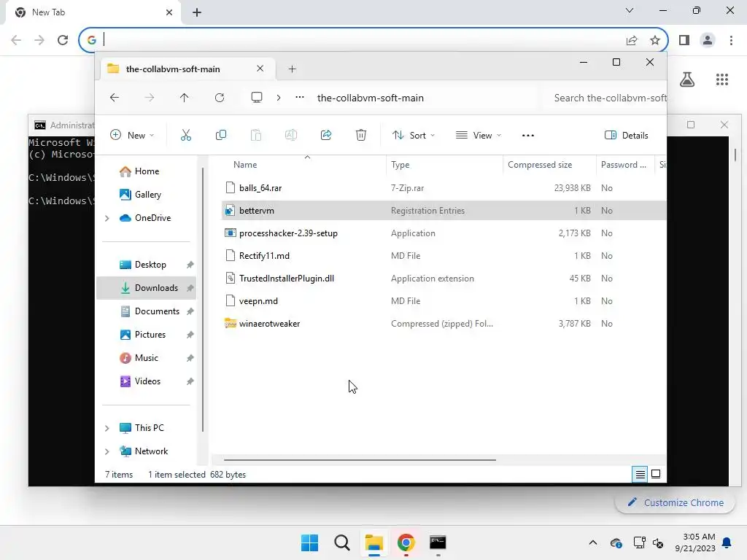Click the breadcrumb ellipsis in address bar
The image size is (747, 560).
[300, 97]
